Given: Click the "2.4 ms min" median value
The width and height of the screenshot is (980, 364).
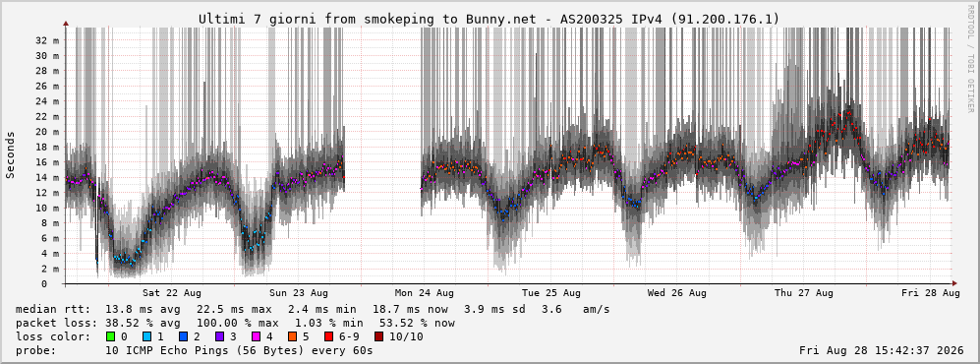Looking at the screenshot, I should pos(321,309).
